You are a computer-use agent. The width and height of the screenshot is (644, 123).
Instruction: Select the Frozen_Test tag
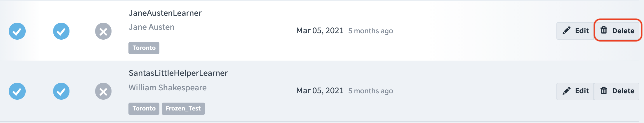(183, 108)
